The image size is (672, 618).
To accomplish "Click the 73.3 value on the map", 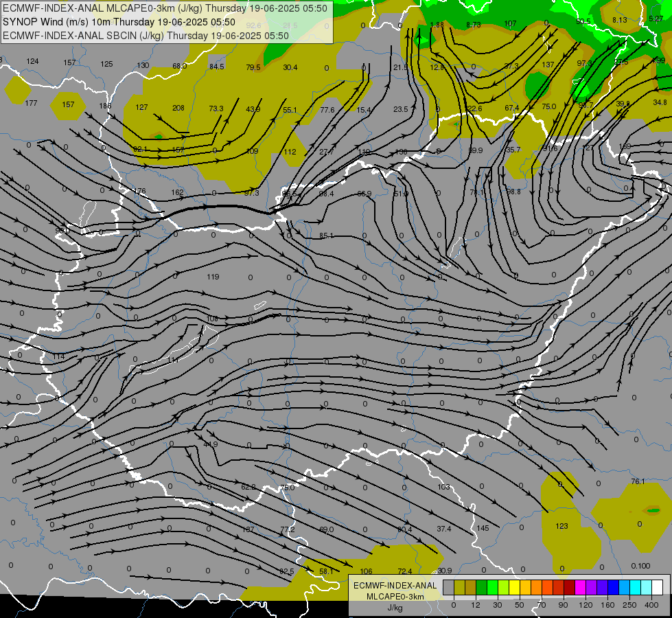I will coord(216,108).
